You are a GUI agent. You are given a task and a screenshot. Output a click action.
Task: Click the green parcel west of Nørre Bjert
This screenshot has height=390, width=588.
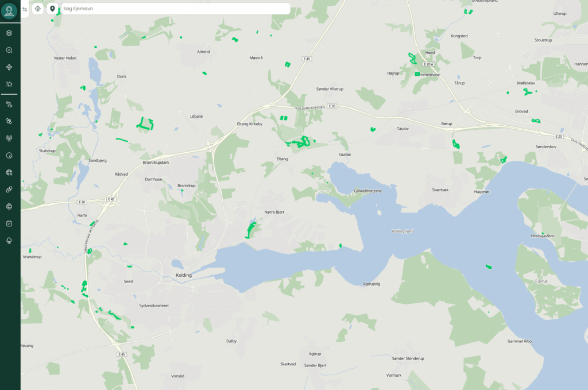point(250,229)
